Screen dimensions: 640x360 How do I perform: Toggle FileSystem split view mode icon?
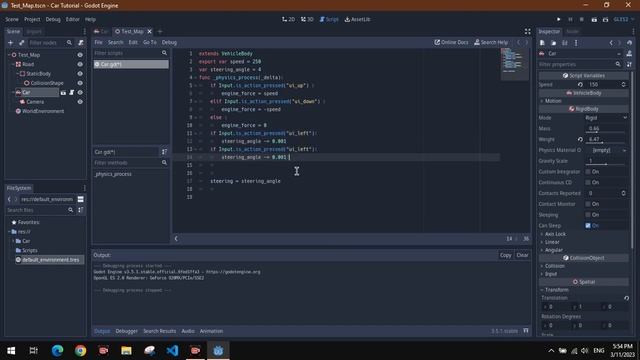pos(81,199)
